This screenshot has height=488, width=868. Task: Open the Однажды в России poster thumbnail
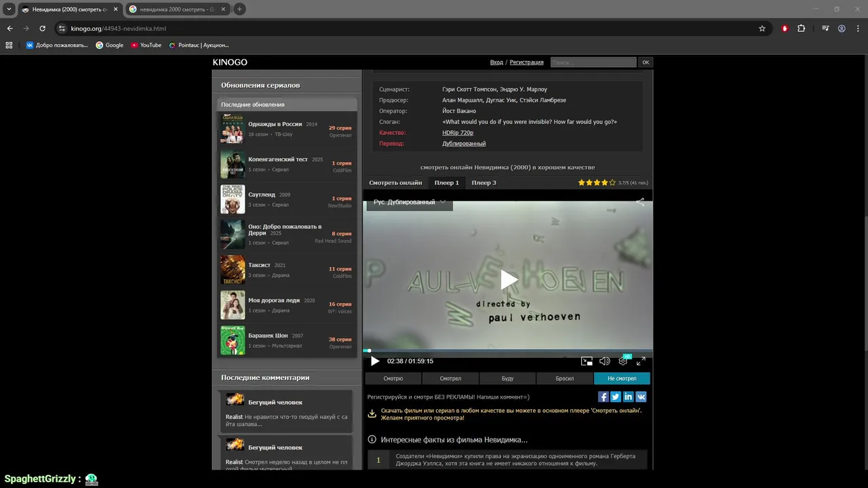point(233,129)
